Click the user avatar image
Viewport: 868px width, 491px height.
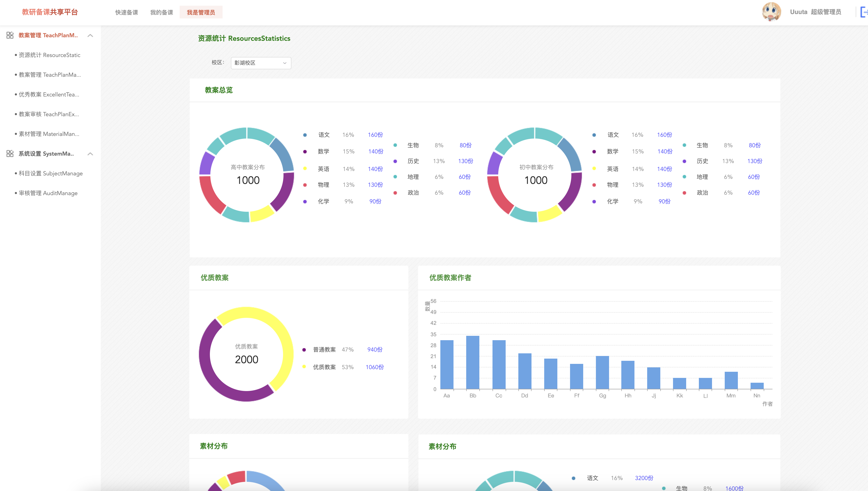771,12
